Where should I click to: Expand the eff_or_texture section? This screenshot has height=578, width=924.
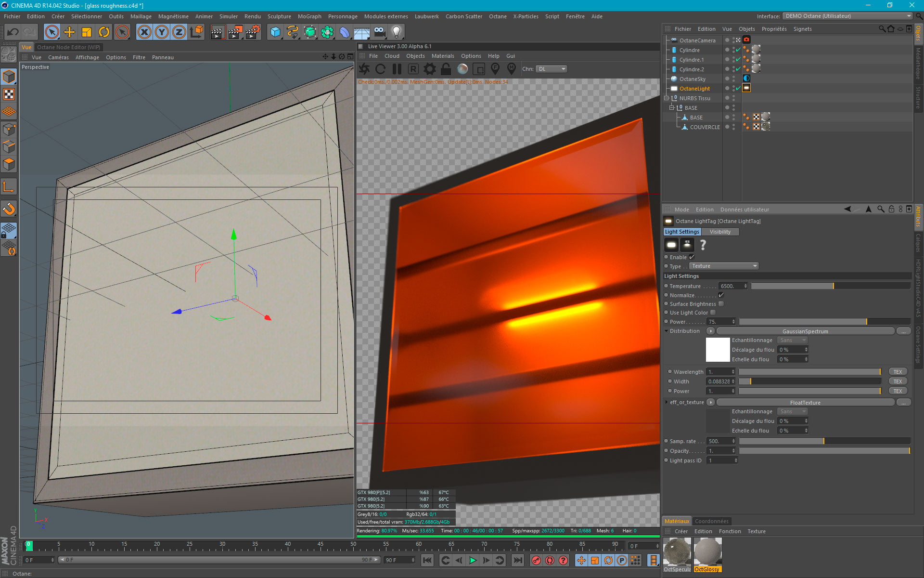click(x=666, y=402)
